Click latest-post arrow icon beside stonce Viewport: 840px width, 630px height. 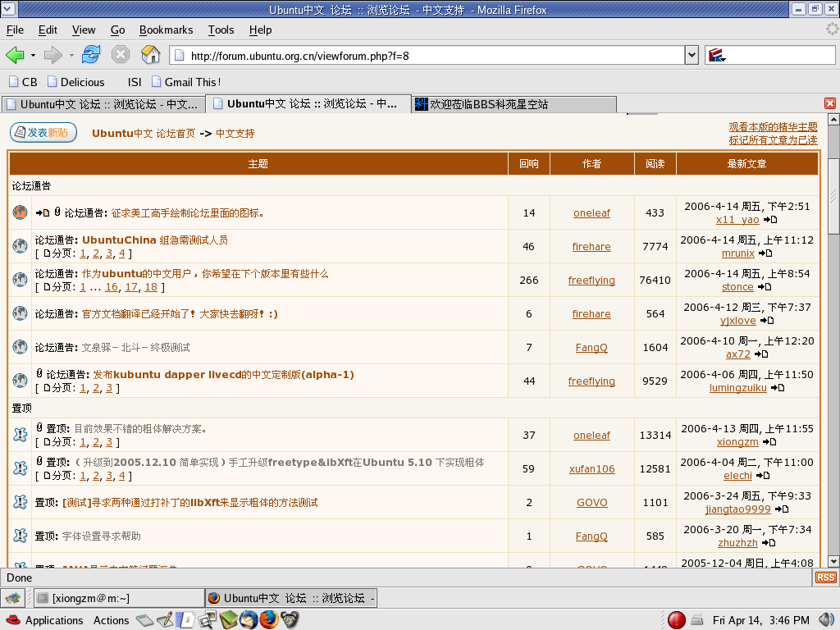pyautogui.click(x=765, y=287)
